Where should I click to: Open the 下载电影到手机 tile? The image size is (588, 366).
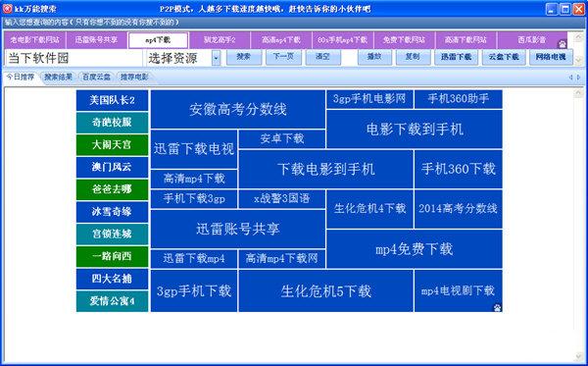click(326, 169)
